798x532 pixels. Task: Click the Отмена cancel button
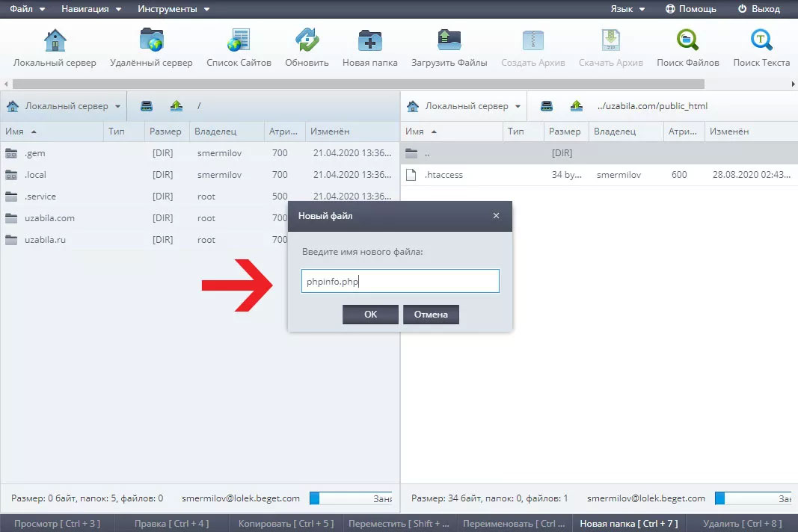(431, 315)
